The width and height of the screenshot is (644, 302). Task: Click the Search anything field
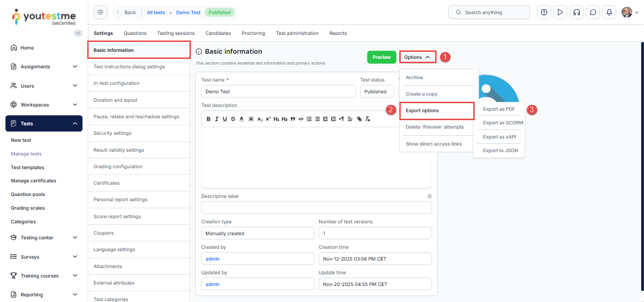tap(489, 12)
